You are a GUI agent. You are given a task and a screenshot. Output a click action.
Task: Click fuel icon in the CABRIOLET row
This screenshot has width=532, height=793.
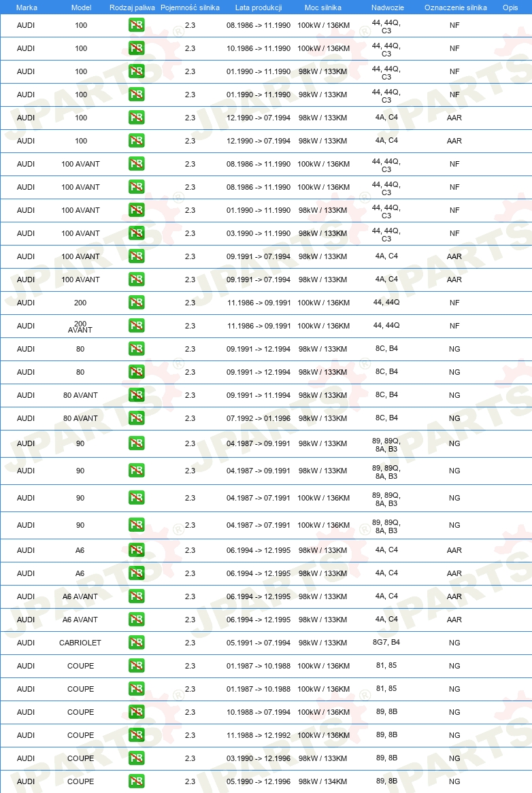tap(137, 642)
